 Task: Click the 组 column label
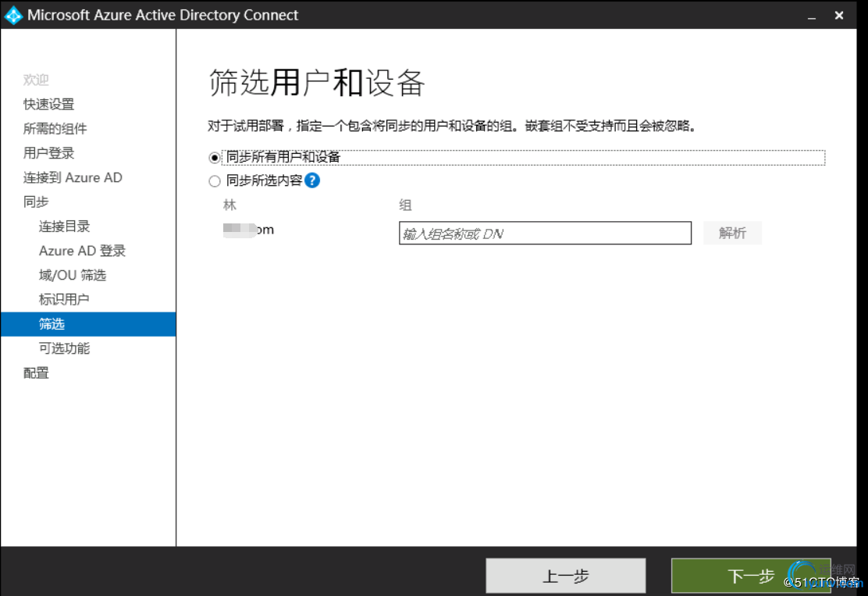pos(405,205)
